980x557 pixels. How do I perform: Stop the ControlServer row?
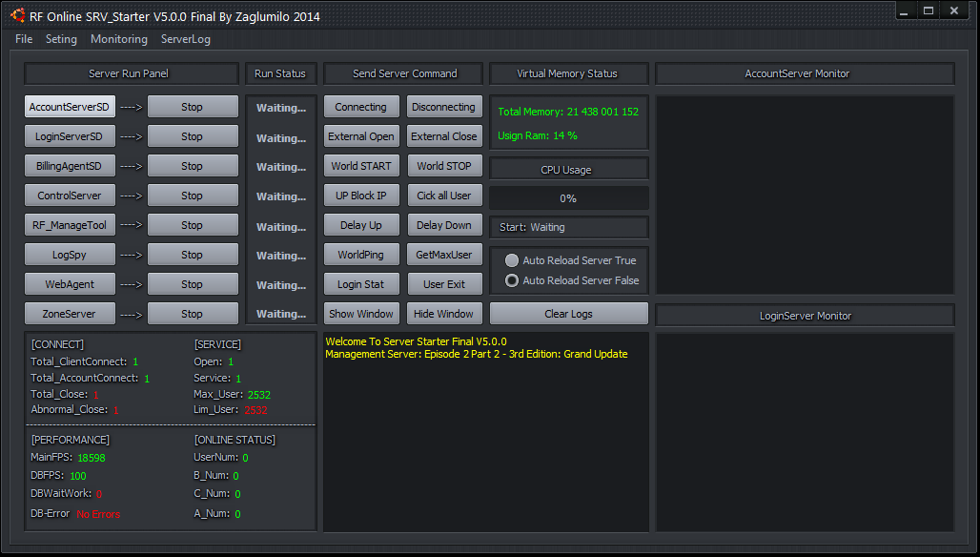click(x=193, y=196)
